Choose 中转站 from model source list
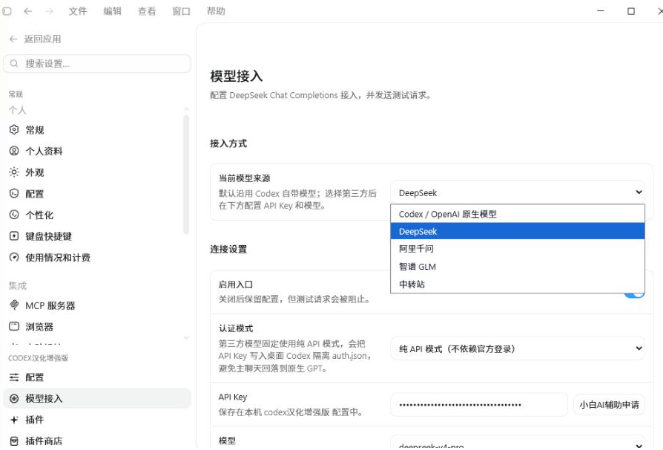This screenshot has width=663, height=450. coord(517,284)
